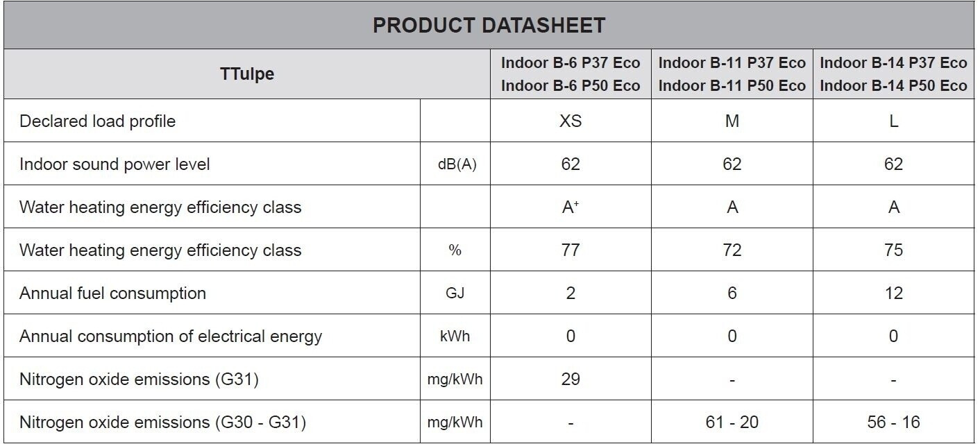Click the "kWh" unit cell
Viewport: 980px width, 444px height.
tap(455, 336)
